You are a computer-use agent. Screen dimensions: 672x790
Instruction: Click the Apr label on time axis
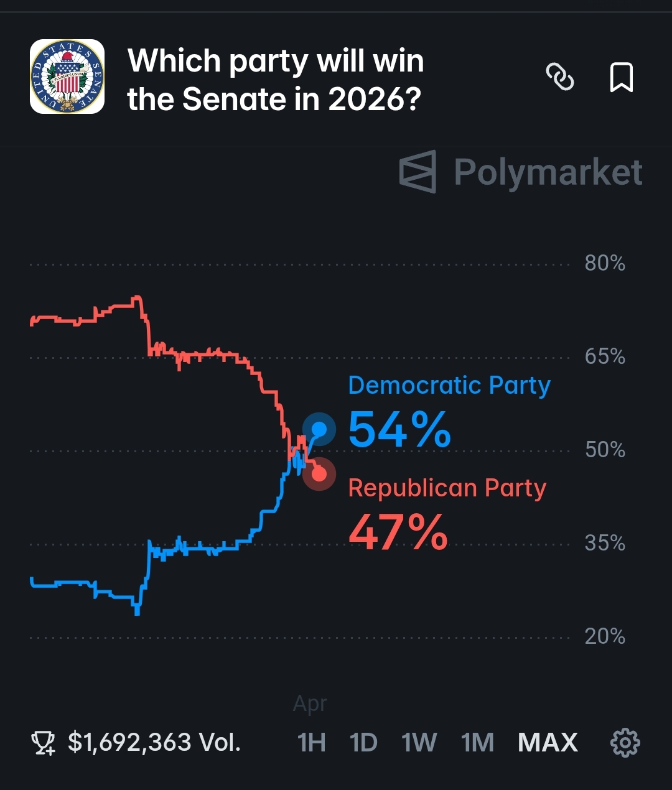pos(310,704)
